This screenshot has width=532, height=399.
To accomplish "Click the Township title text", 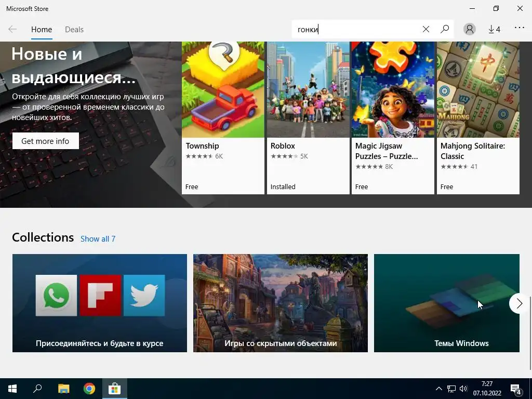I will tap(202, 146).
